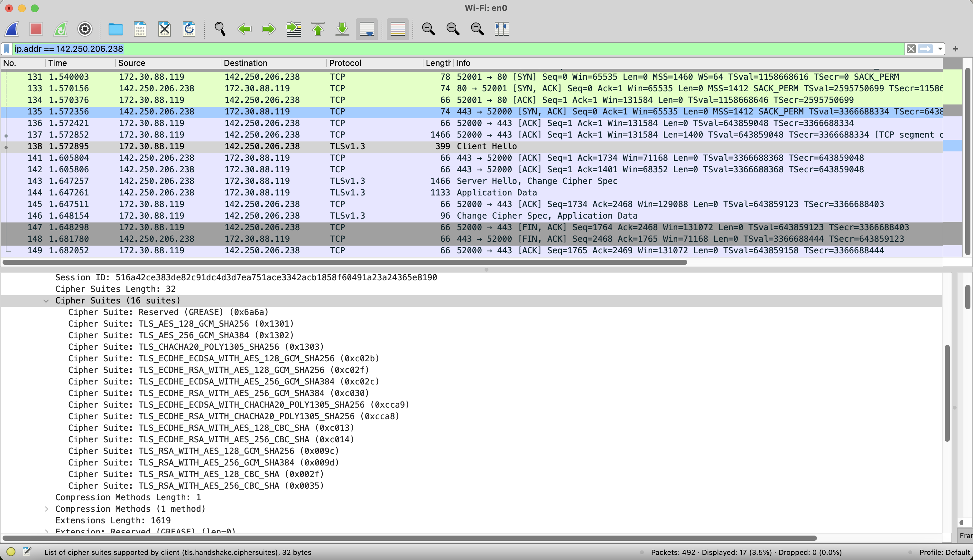
Task: Toggle auto-scroll during live capture
Action: [366, 29]
